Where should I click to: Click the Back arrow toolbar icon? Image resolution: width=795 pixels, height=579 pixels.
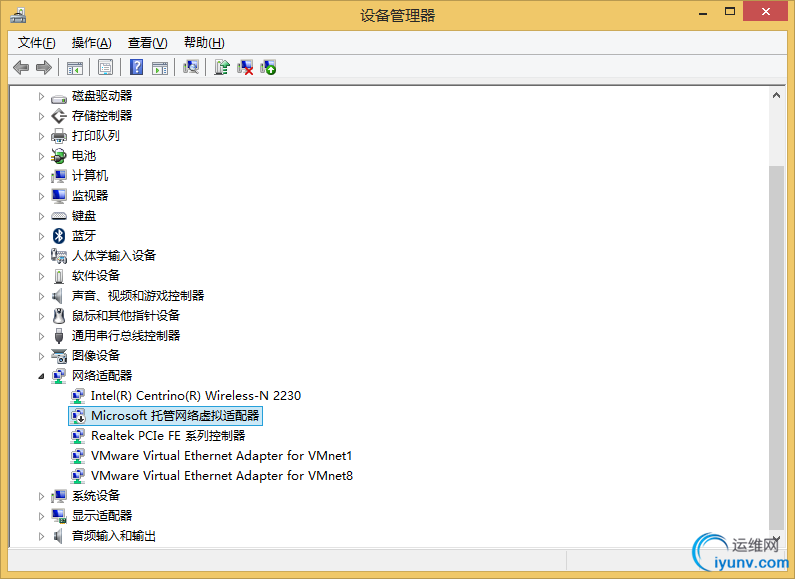pos(21,67)
